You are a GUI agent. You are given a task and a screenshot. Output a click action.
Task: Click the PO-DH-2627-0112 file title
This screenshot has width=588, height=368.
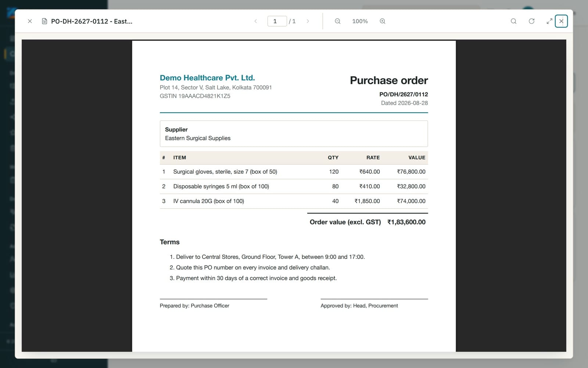coord(92,21)
